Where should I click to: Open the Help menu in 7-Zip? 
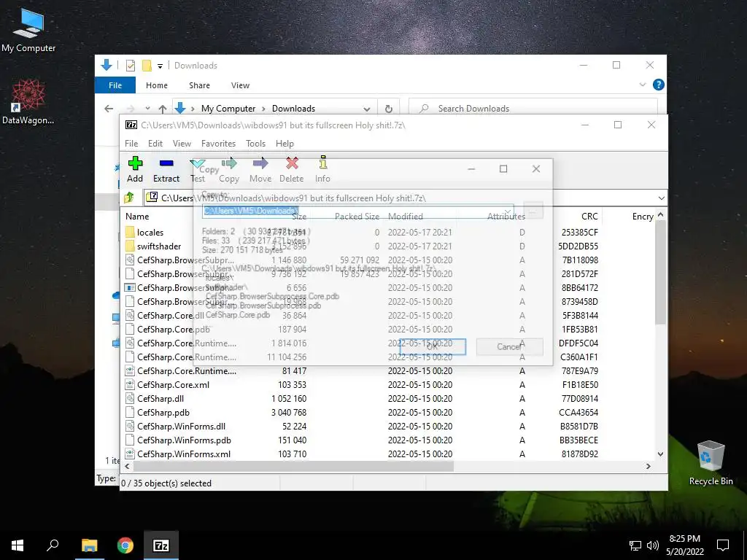coord(285,144)
